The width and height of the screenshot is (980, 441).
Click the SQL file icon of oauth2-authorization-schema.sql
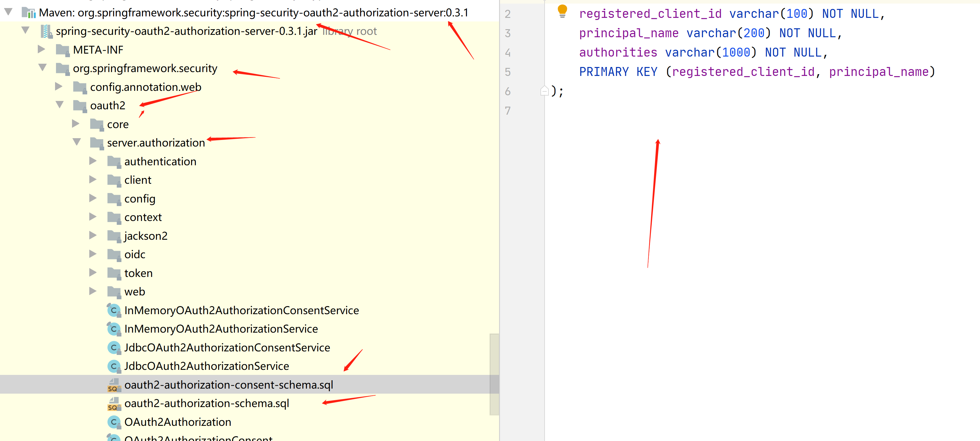114,404
